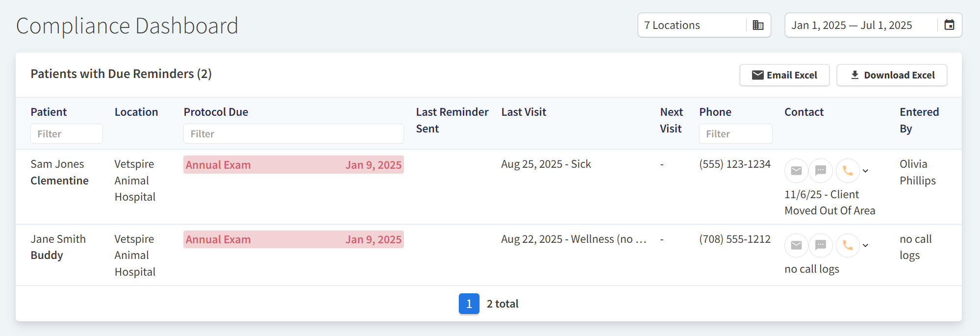Select the text message icon for Buddy
This screenshot has height=336, width=980.
tap(821, 245)
